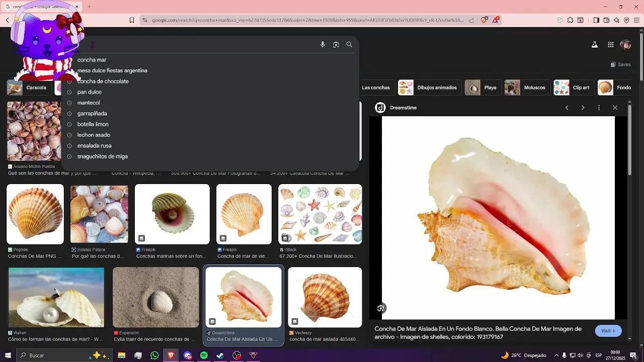Image resolution: width=644 pixels, height=362 pixels.
Task: Open the Expansión sand shell thumbnail
Action: (x=156, y=297)
